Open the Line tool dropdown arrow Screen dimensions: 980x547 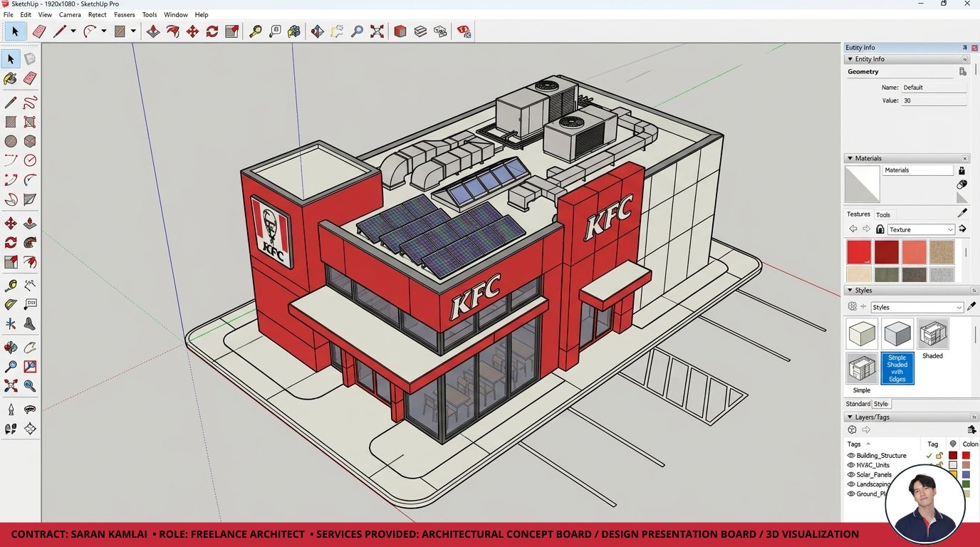(73, 31)
